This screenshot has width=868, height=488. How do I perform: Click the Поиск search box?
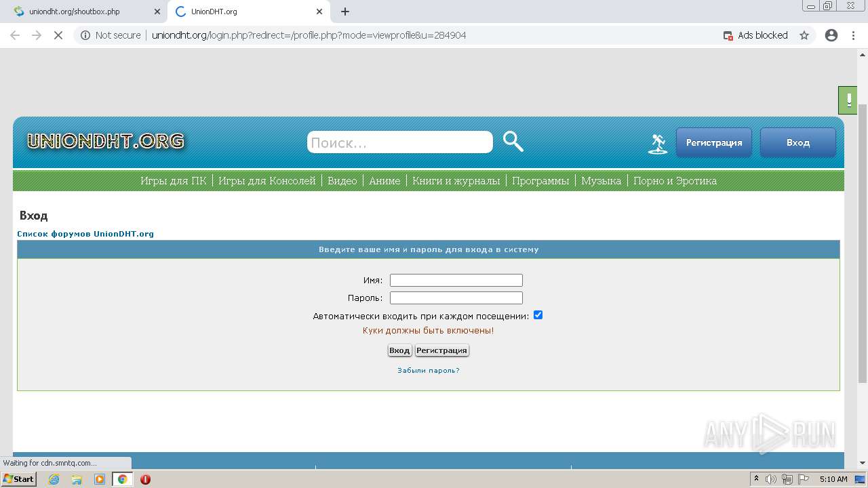coord(400,142)
